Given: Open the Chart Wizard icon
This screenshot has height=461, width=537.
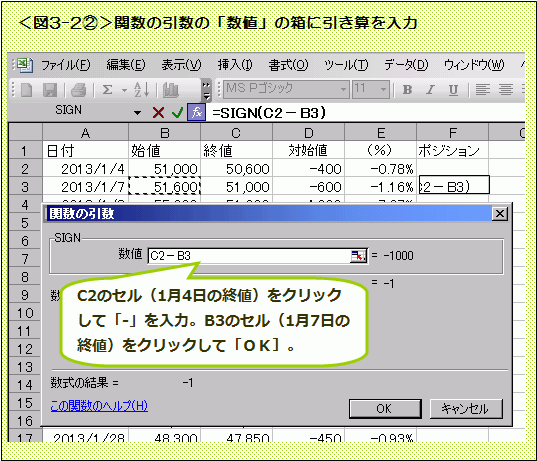Looking at the screenshot, I should 171,90.
